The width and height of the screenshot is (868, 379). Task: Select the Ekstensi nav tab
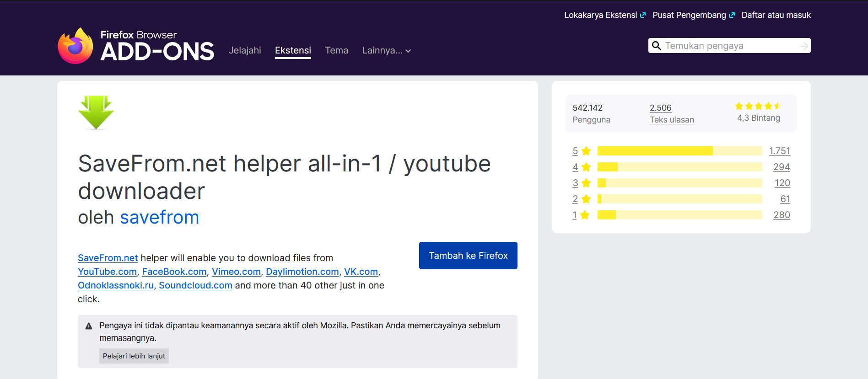[293, 50]
